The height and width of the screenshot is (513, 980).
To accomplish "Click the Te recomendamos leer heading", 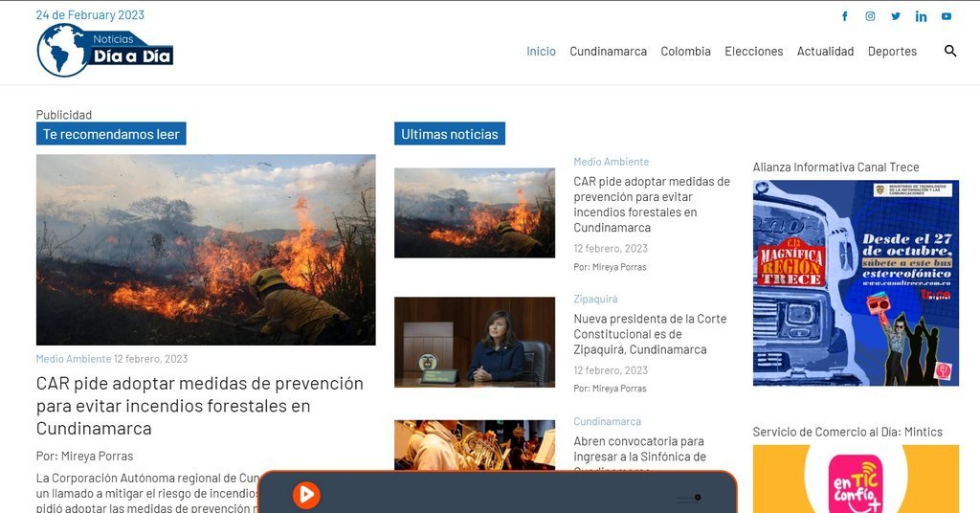I will click(111, 134).
